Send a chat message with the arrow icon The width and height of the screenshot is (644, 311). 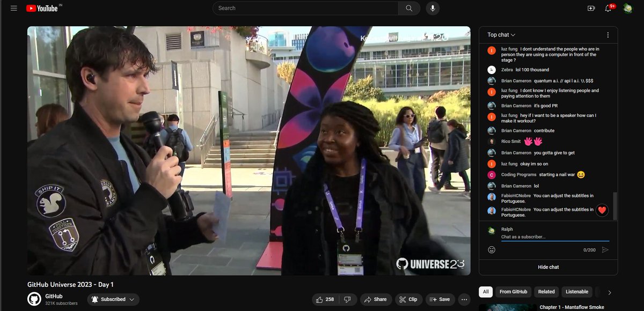coord(605,249)
